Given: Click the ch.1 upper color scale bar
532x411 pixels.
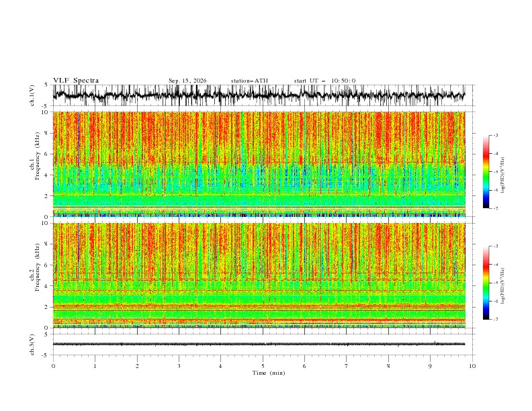Looking at the screenshot, I should [486, 172].
